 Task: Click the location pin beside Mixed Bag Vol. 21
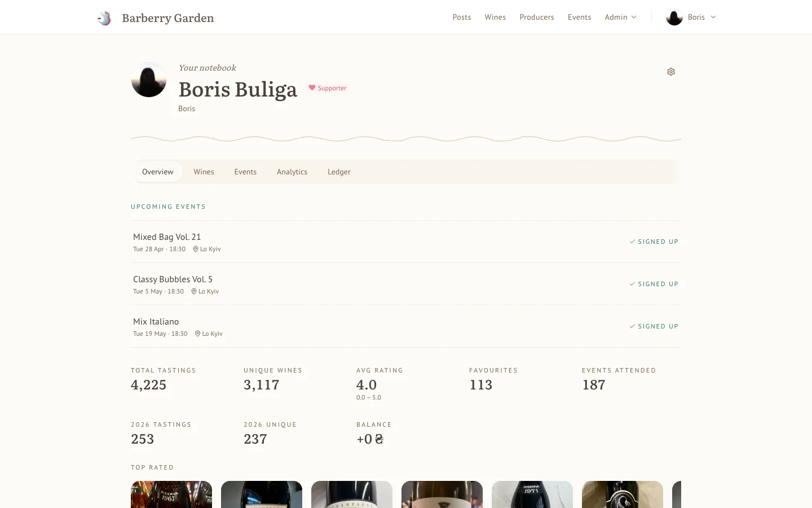click(x=196, y=249)
